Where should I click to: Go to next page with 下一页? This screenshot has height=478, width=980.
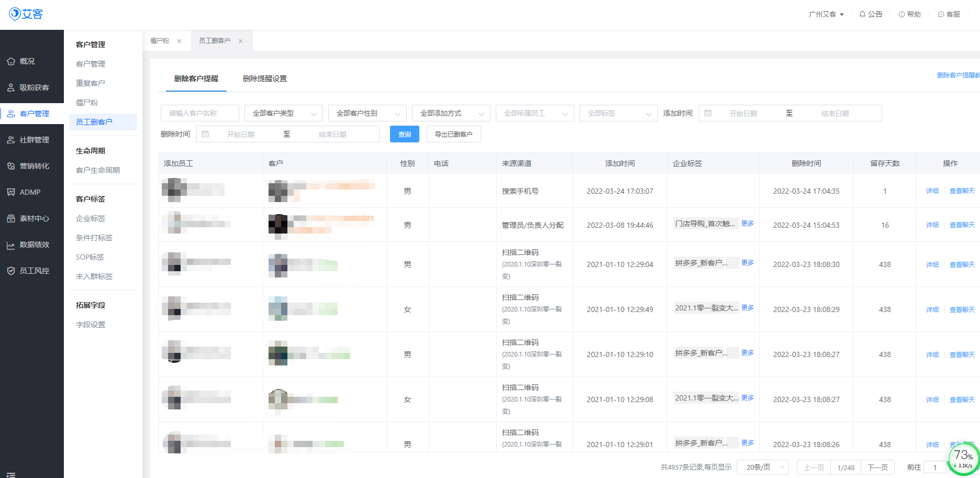tap(877, 467)
